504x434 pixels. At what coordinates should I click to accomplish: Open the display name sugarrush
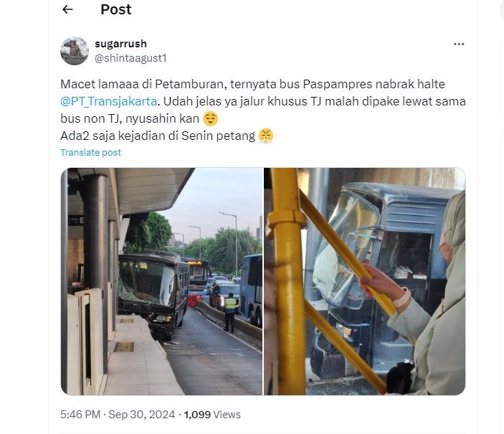[x=120, y=44]
